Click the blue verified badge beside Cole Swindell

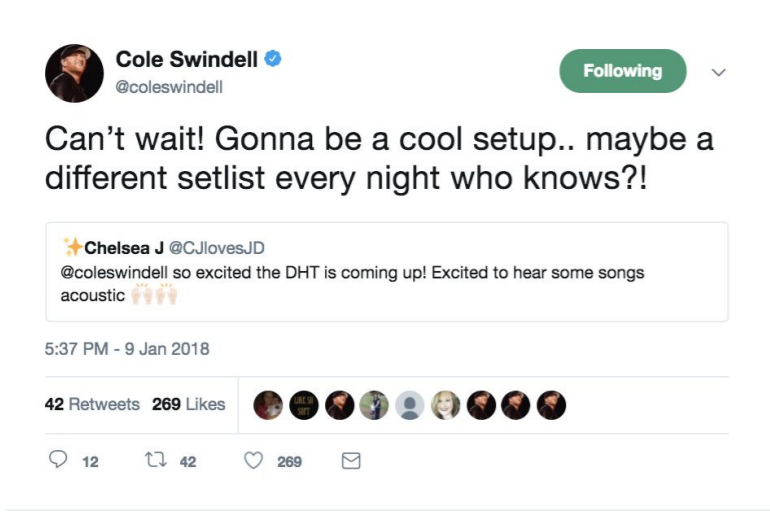point(273,59)
